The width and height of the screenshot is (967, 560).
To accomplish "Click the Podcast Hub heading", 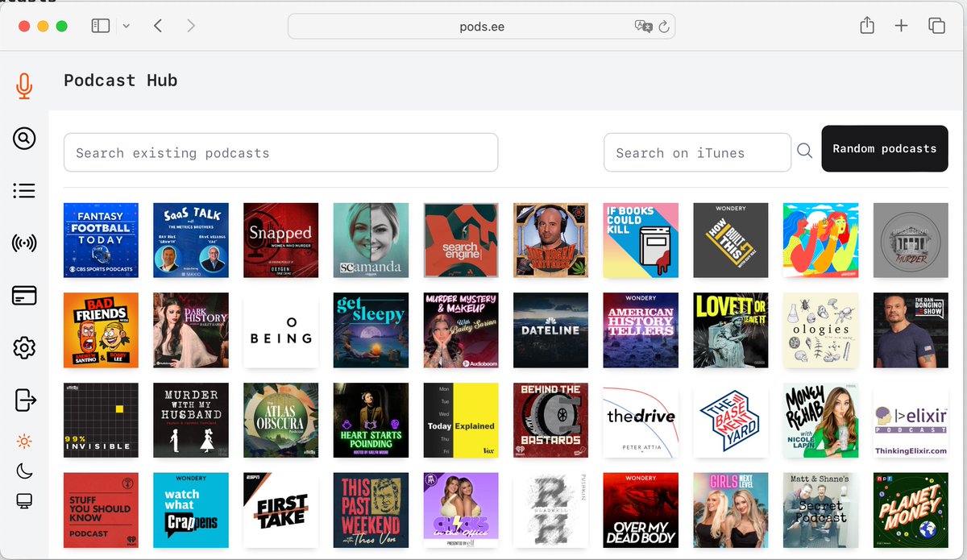I will [x=120, y=81].
